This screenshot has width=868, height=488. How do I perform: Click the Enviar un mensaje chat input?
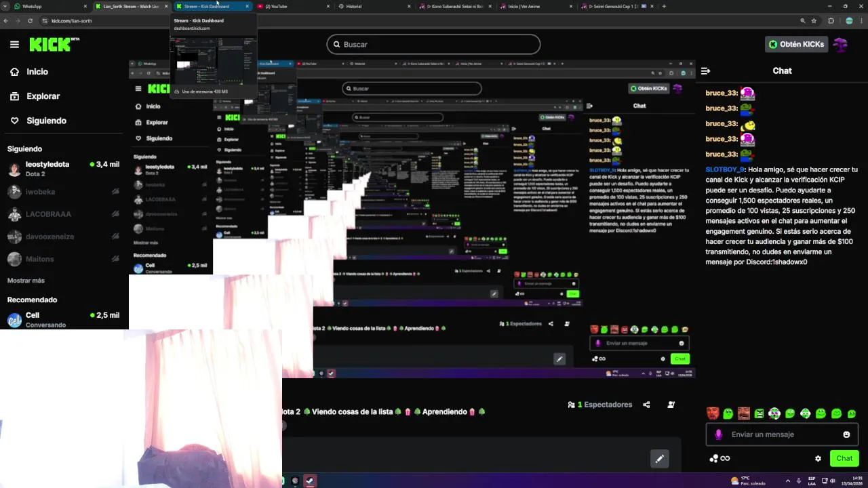pos(783,434)
